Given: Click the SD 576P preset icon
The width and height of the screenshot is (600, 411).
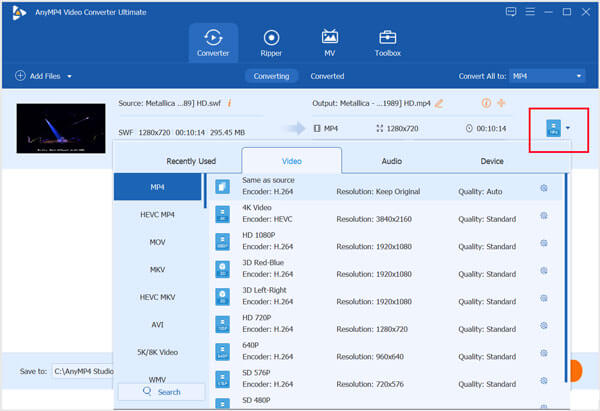Looking at the screenshot, I should (x=222, y=380).
